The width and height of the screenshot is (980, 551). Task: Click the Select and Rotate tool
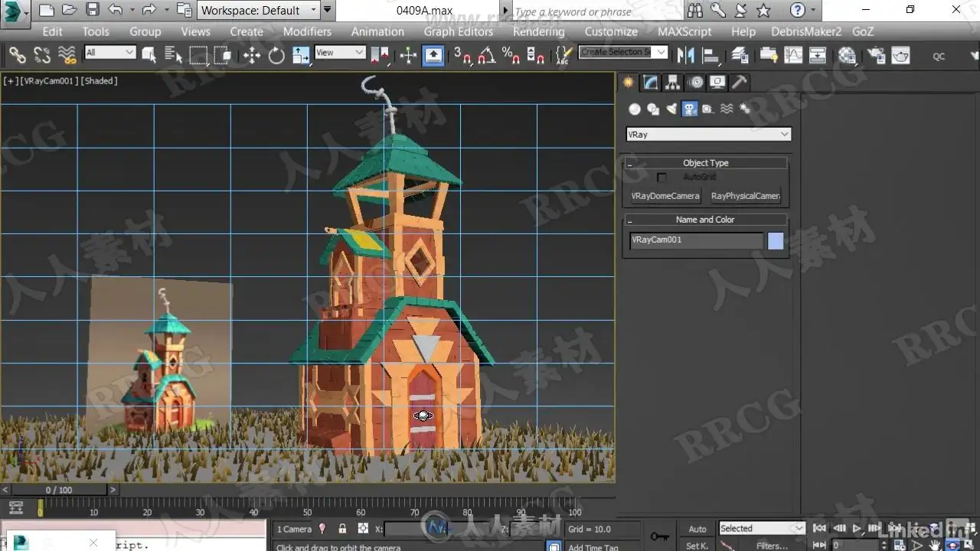pos(276,55)
